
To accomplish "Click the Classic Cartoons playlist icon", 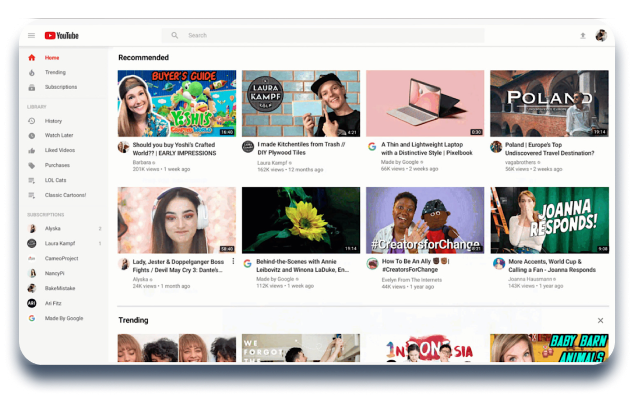I will pyautogui.click(x=32, y=195).
